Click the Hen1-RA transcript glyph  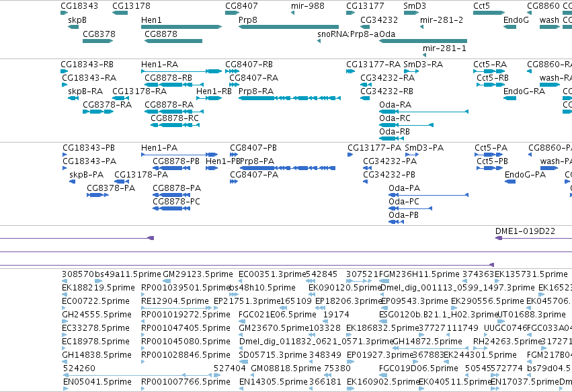pos(181,71)
